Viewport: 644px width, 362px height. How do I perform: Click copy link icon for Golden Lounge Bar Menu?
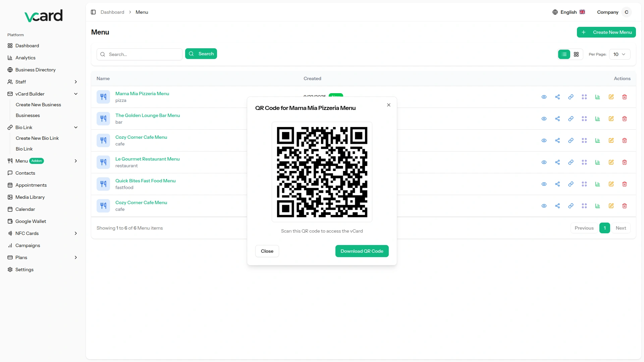tap(571, 119)
